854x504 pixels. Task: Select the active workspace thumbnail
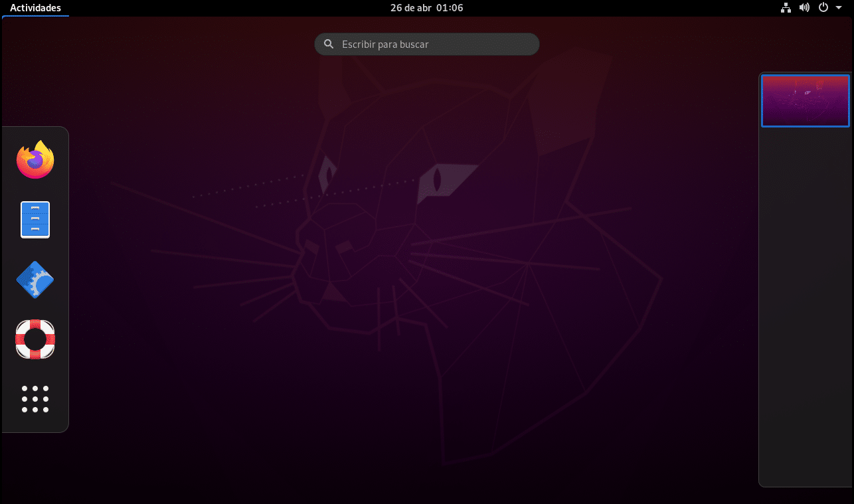click(805, 100)
